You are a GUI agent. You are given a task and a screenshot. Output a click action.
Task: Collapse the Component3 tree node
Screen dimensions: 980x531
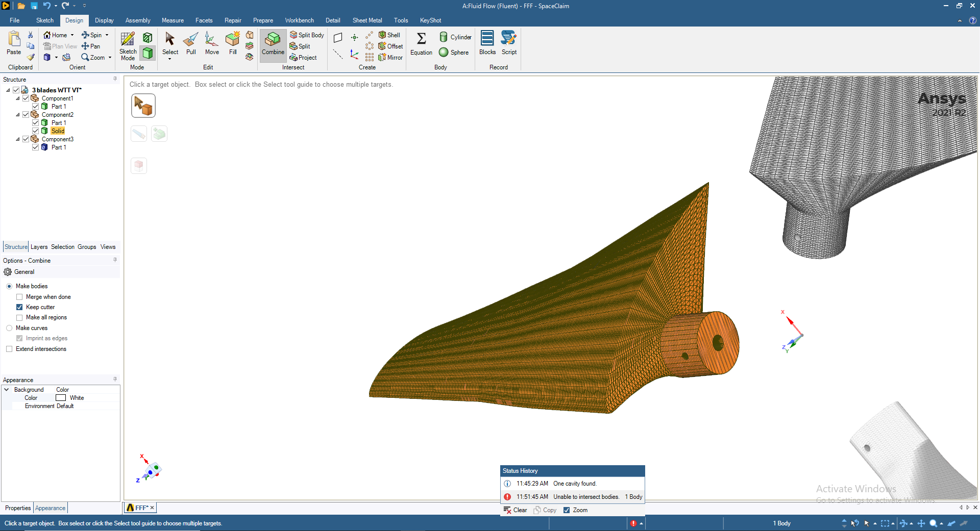tap(18, 139)
